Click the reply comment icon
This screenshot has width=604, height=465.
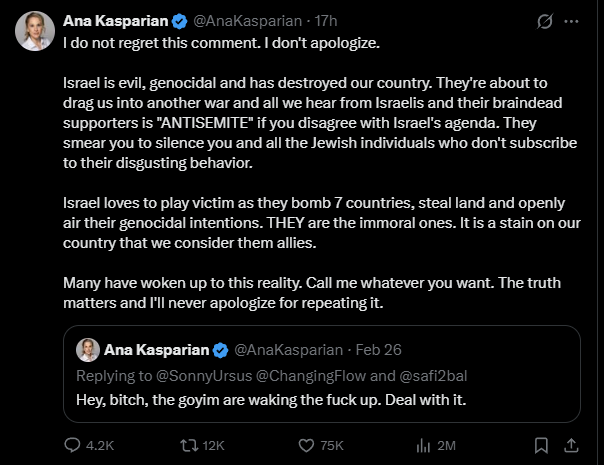(x=72, y=445)
